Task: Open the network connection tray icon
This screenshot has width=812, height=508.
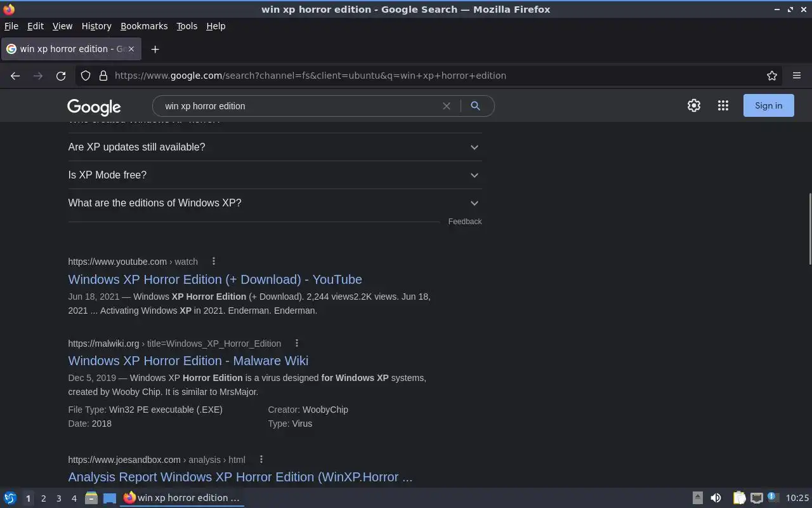Action: (x=756, y=498)
